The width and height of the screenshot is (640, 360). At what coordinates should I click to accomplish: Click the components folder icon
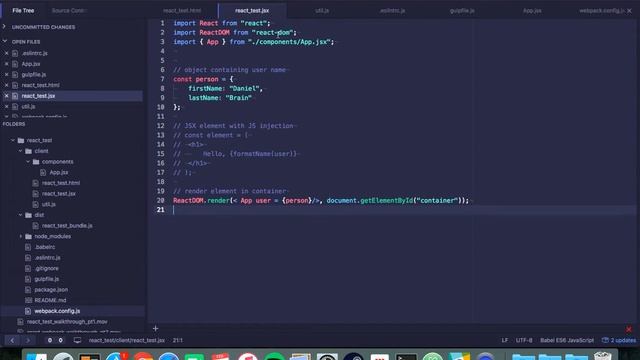36,162
